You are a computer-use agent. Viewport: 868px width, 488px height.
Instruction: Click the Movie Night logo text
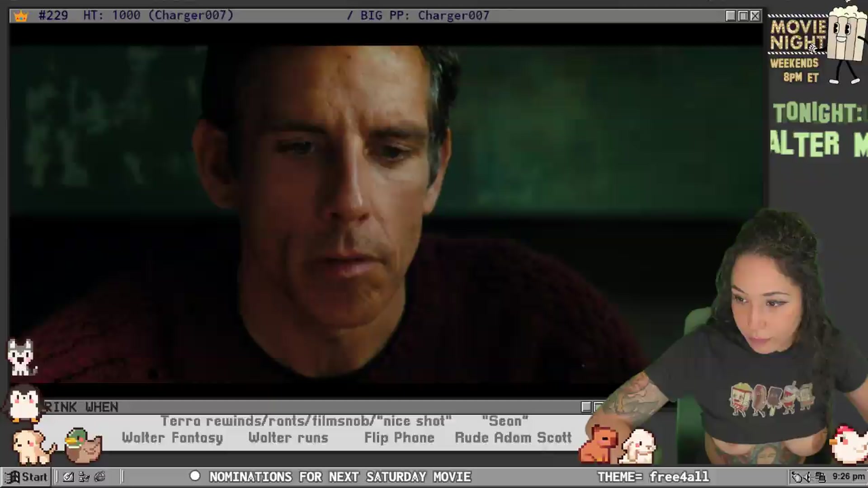[x=798, y=35]
